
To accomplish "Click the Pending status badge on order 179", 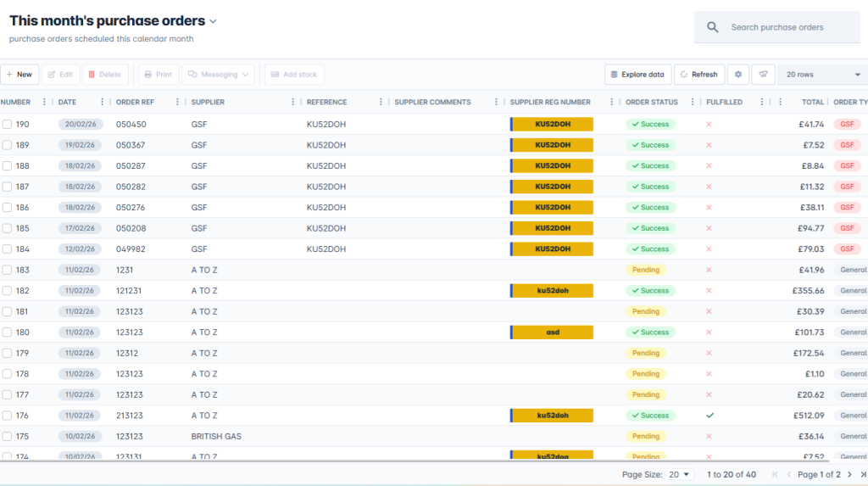I will (x=645, y=353).
